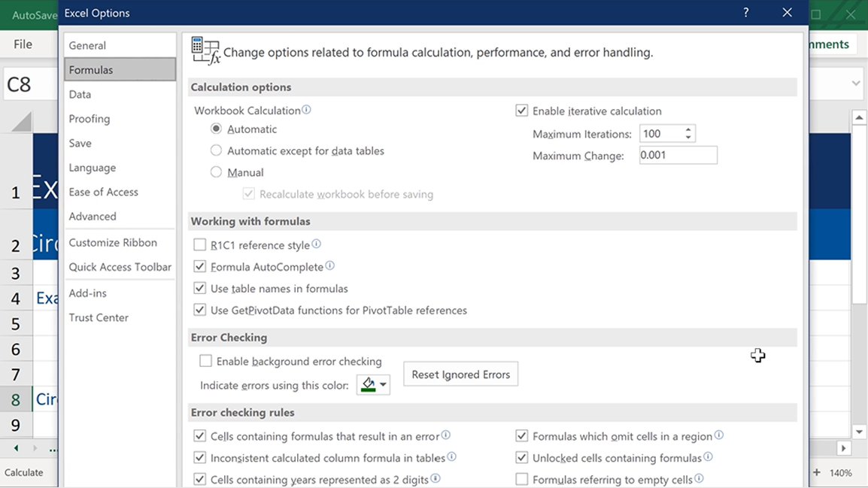Check the R1C1 reference style box
868x488 pixels.
tap(200, 245)
